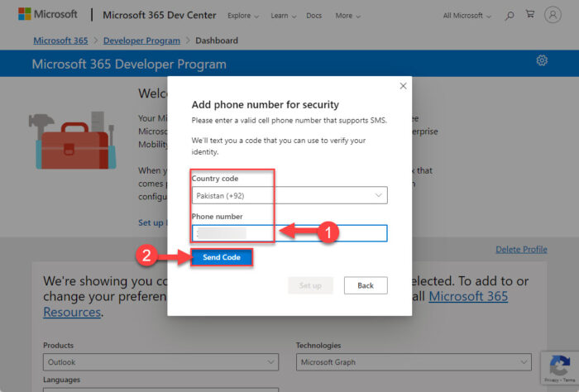Open the All Microsoft menu
This screenshot has width=579, height=392.
467,16
